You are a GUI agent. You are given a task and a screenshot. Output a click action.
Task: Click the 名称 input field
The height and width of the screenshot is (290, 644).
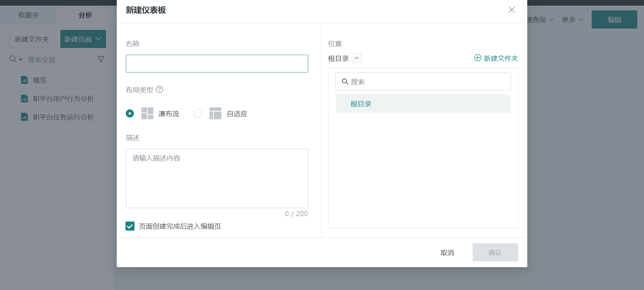(217, 64)
